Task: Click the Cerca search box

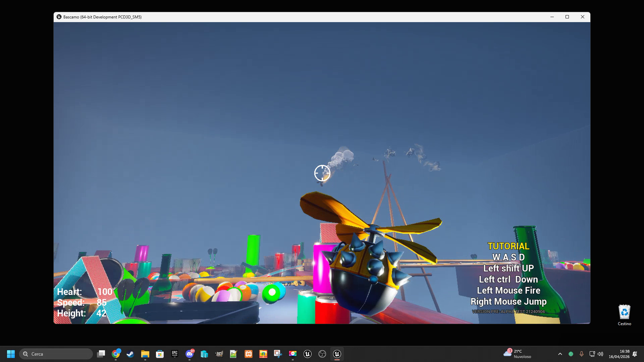Action: (x=56, y=354)
